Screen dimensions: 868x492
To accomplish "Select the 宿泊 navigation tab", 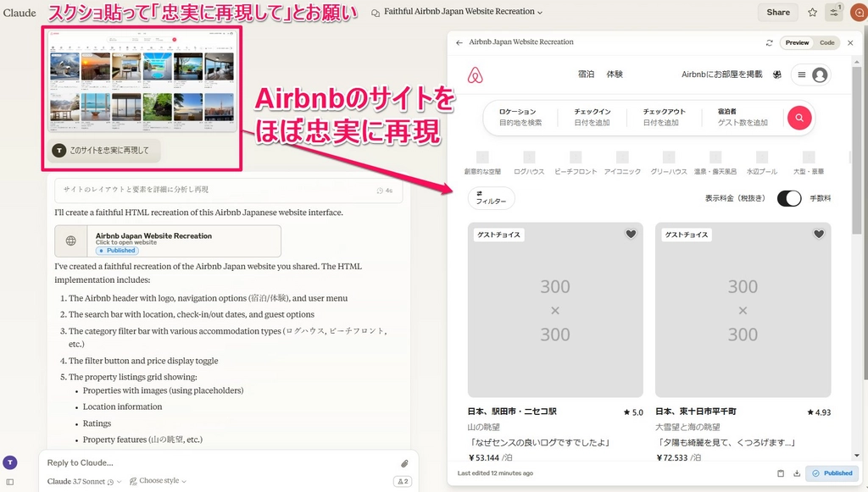I will point(586,74).
